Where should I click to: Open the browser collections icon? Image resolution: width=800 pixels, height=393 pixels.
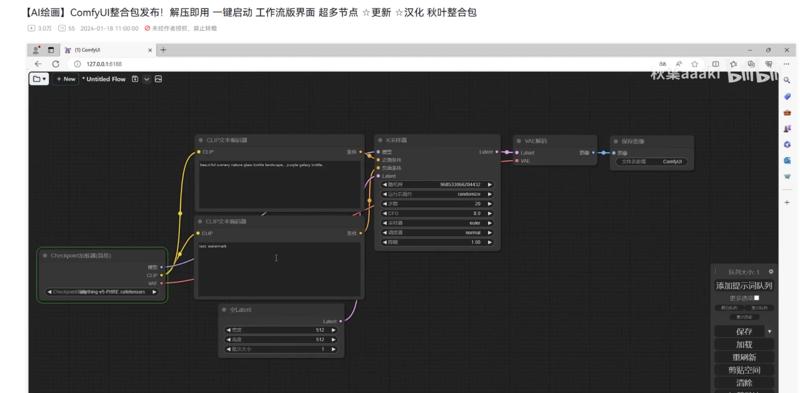pos(751,64)
